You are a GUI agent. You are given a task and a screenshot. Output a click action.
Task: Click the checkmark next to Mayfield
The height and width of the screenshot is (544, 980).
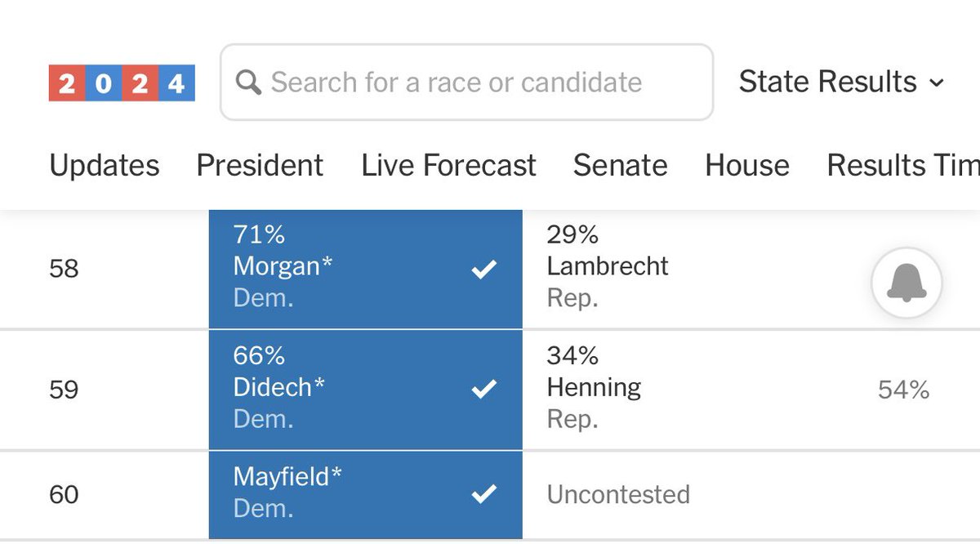(484, 493)
